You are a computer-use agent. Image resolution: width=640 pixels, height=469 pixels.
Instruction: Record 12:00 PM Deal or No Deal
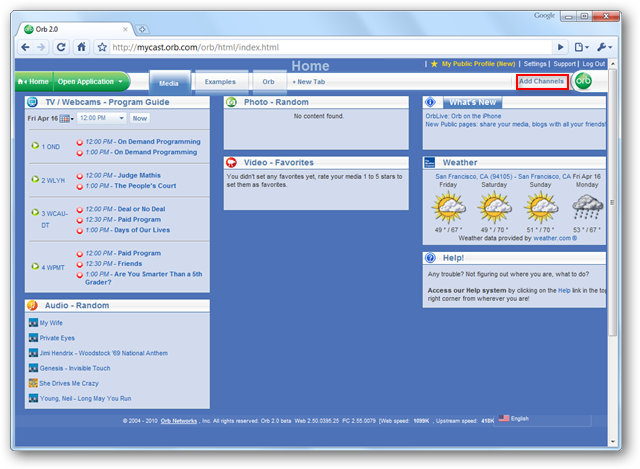point(80,210)
